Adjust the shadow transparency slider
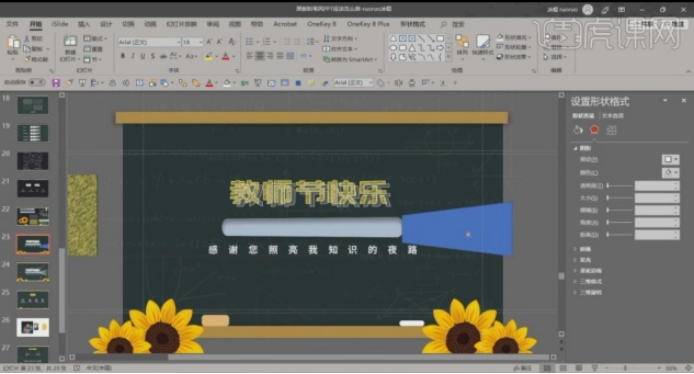This screenshot has width=694, height=374. coord(620,186)
